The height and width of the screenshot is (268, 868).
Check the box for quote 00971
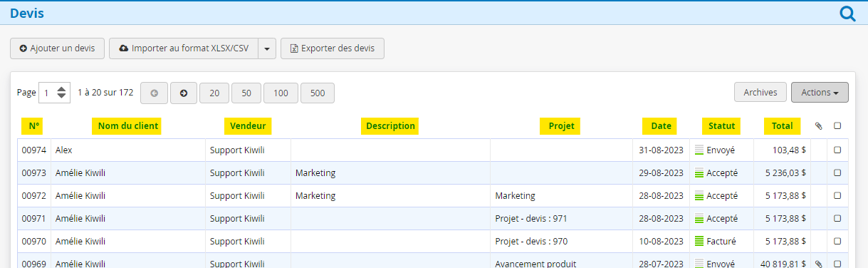tap(837, 219)
